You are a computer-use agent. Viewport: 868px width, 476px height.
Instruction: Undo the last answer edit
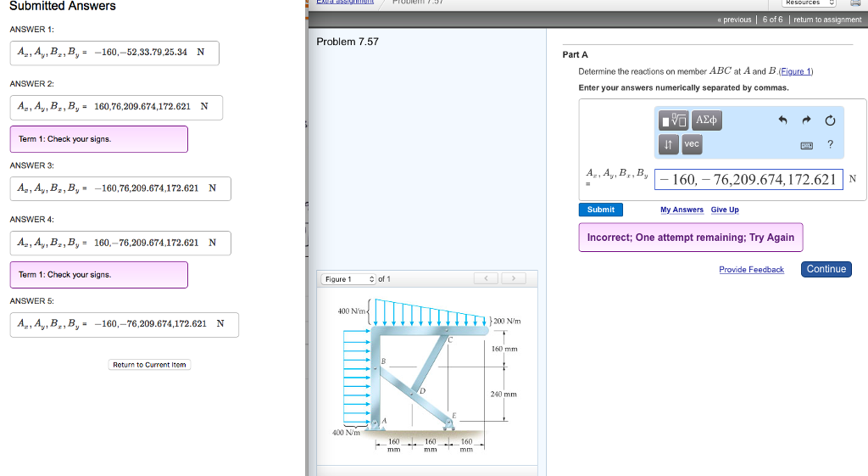(x=782, y=120)
